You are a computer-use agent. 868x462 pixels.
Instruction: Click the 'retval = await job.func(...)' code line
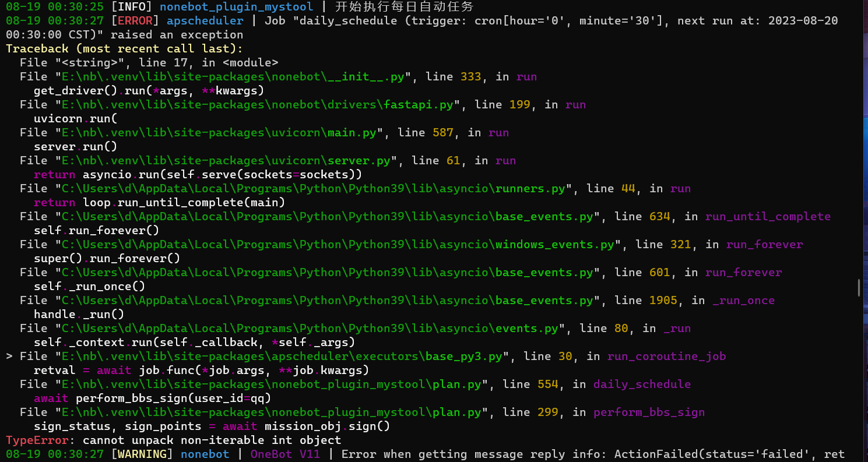tap(202, 371)
